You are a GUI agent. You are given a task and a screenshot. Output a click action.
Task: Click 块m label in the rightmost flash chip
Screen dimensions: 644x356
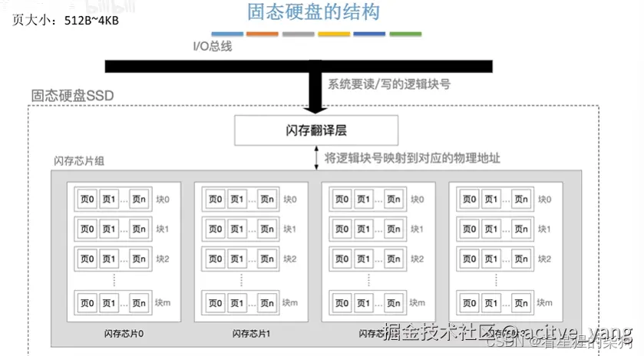(x=545, y=303)
